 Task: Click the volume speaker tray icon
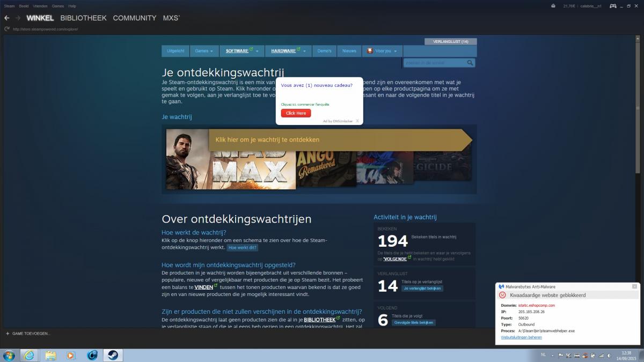(x=609, y=355)
